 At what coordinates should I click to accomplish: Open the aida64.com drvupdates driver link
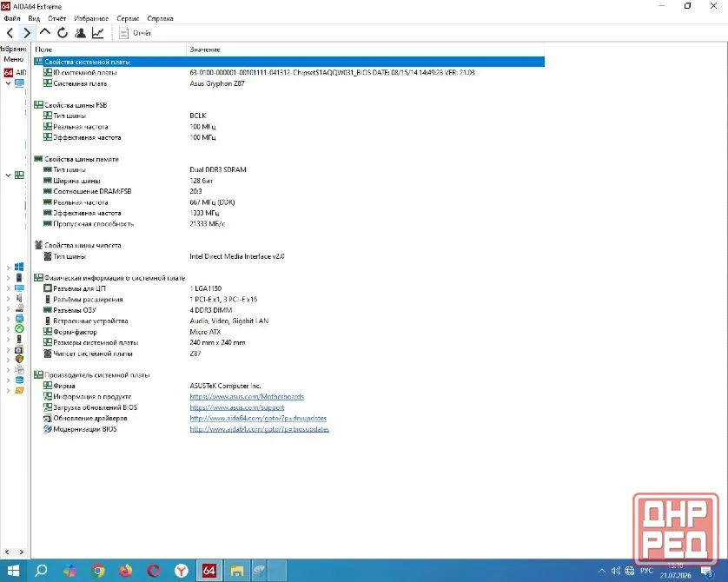[x=258, y=418]
